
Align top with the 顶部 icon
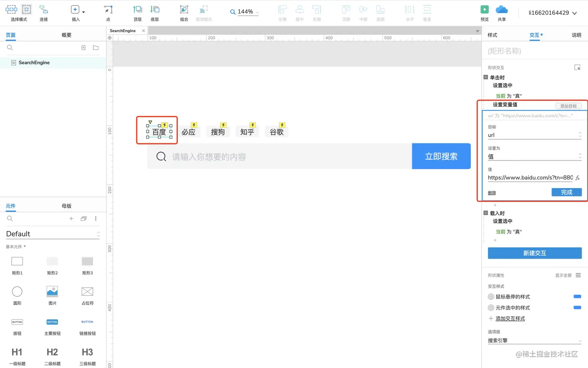(346, 9)
